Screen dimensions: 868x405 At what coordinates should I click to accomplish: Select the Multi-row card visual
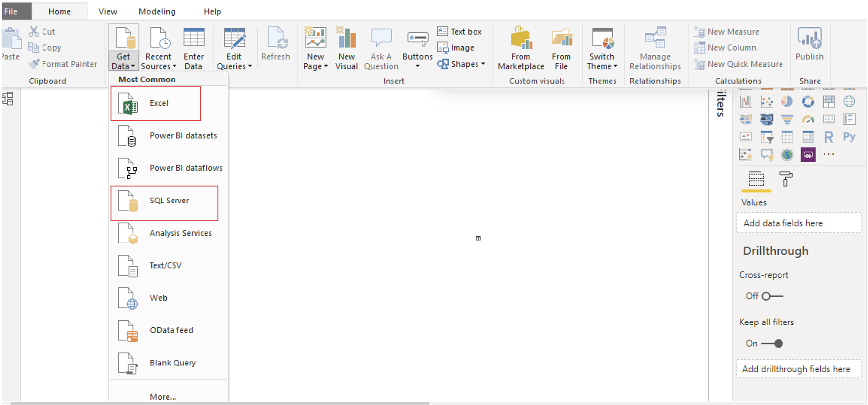coord(849,120)
